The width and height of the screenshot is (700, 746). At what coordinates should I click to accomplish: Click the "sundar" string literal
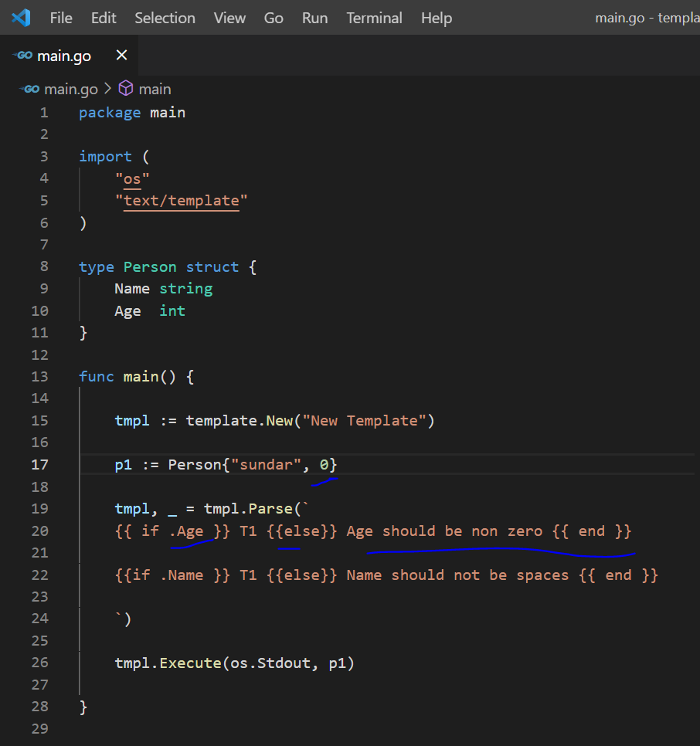(266, 465)
